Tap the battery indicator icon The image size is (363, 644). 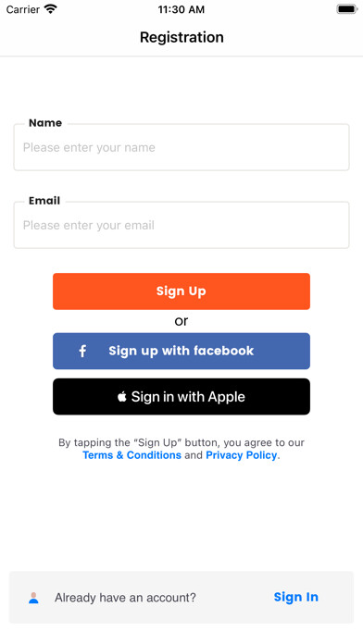point(347,9)
